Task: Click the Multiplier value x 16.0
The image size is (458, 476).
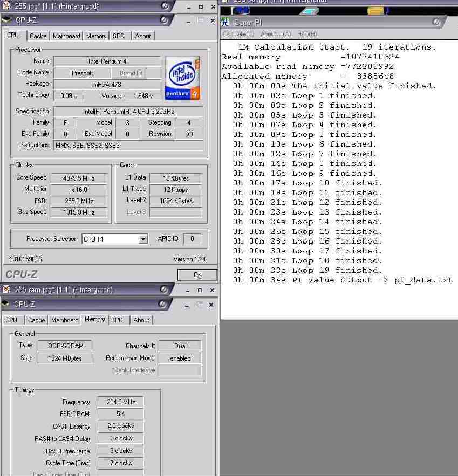Action: coord(79,190)
